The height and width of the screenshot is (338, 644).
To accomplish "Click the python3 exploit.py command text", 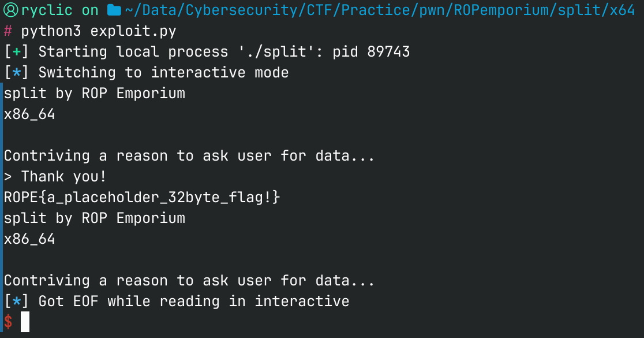I will 99,31.
